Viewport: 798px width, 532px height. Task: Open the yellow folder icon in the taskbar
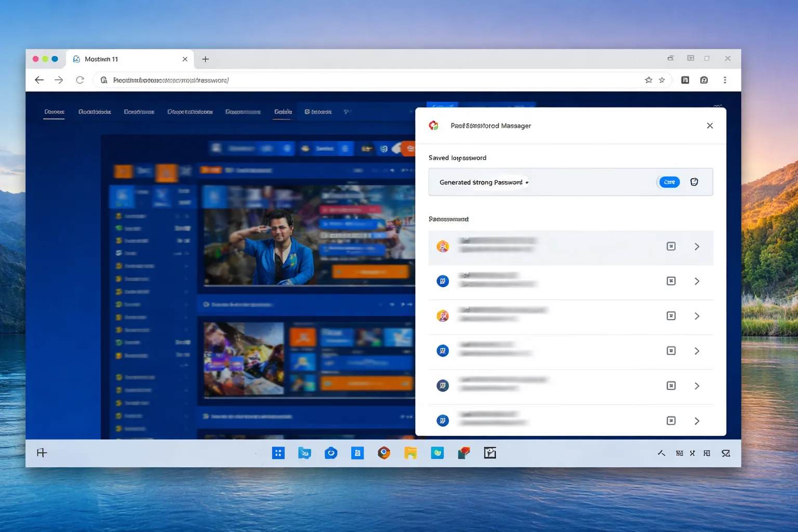410,453
